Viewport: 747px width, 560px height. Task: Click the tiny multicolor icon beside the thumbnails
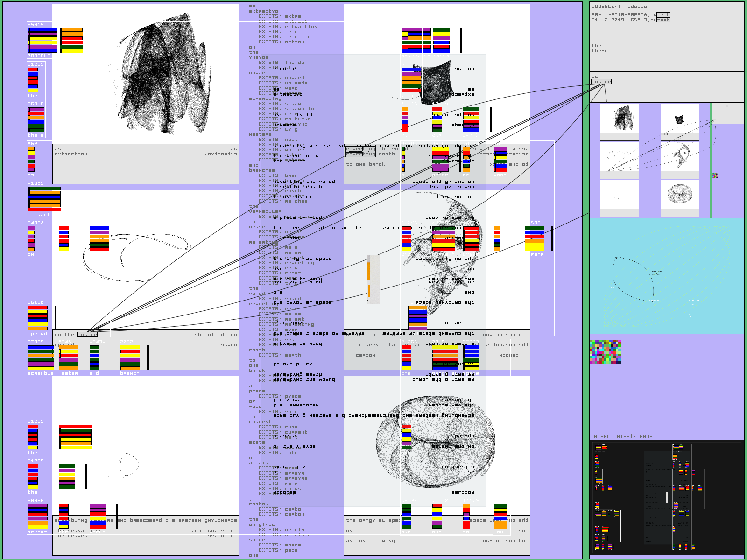714,175
